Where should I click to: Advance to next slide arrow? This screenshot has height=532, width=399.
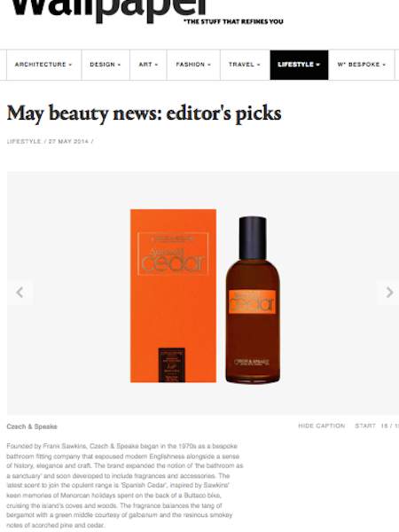tap(388, 292)
